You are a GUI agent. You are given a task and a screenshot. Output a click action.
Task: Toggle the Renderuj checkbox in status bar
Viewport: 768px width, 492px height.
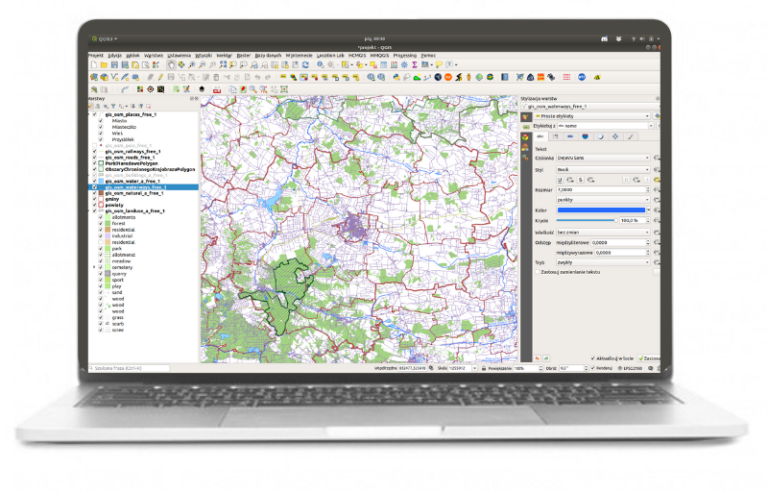(x=593, y=368)
